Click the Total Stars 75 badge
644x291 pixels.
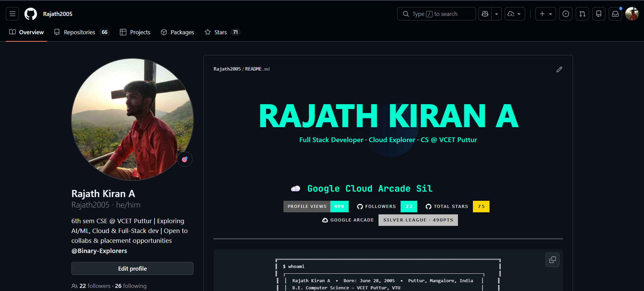coord(455,207)
